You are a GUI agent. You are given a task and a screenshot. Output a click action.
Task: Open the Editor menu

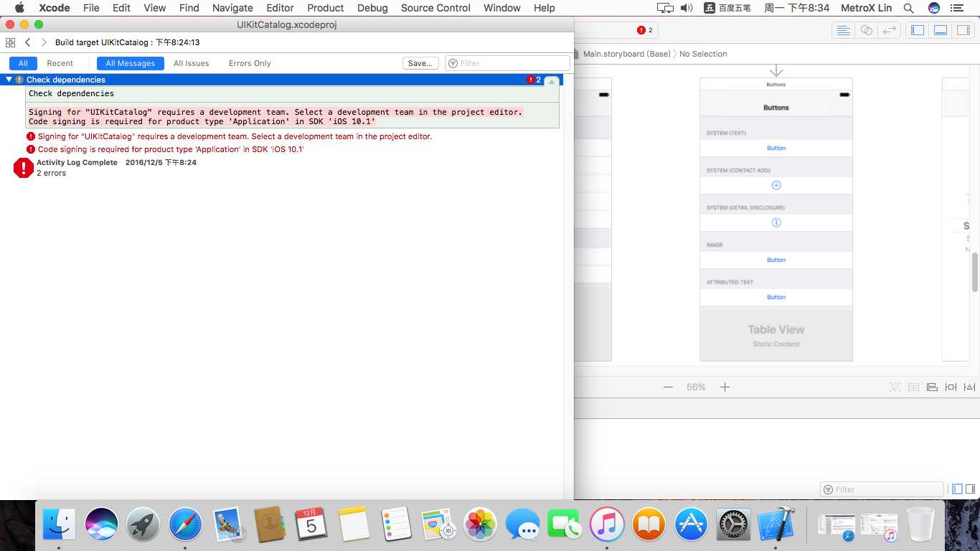click(280, 8)
